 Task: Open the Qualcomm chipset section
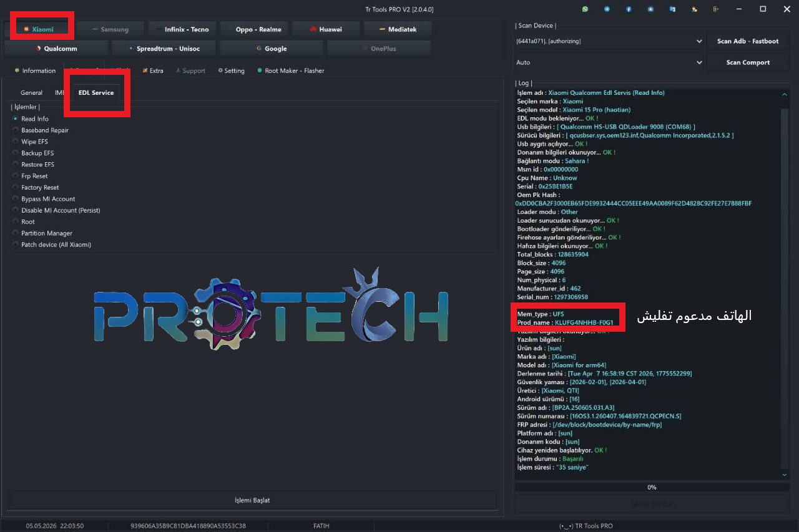[x=56, y=48]
